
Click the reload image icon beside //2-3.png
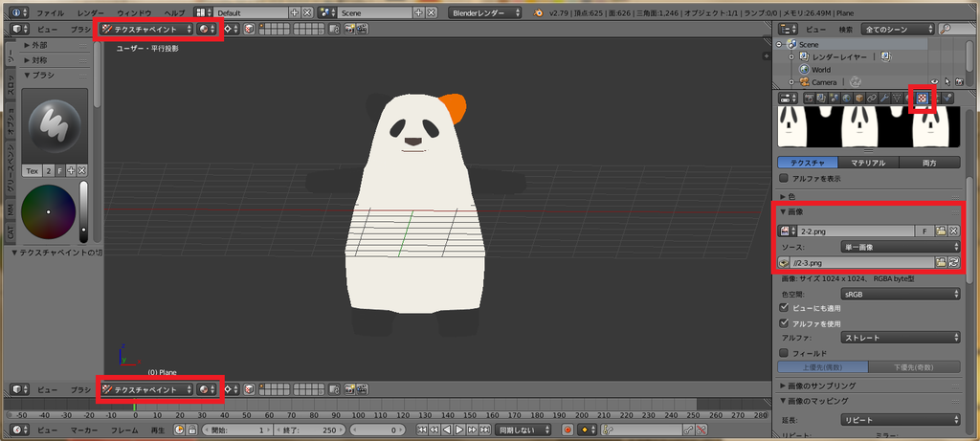click(x=954, y=262)
